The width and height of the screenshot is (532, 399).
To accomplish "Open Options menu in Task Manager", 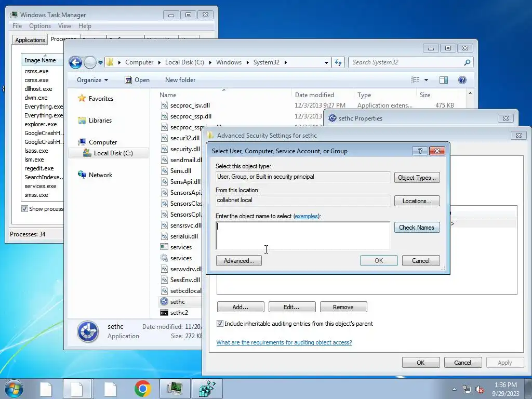I will point(39,26).
